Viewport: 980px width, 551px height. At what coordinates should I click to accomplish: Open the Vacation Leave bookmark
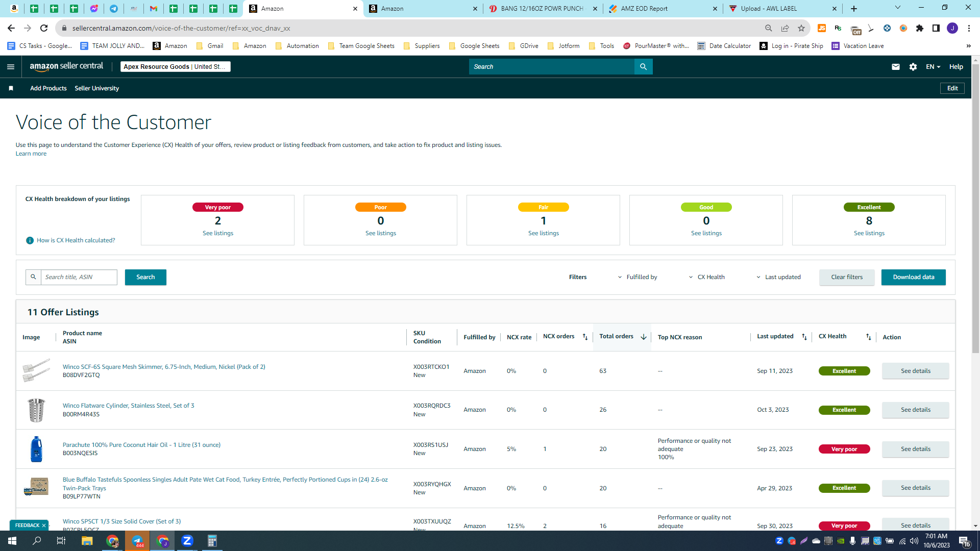(857, 46)
